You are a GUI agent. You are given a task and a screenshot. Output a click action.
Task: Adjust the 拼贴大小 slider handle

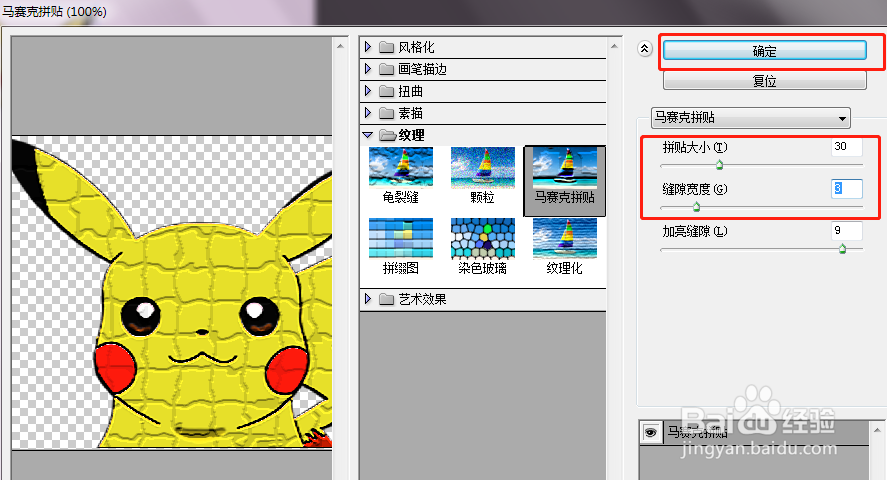click(x=720, y=165)
